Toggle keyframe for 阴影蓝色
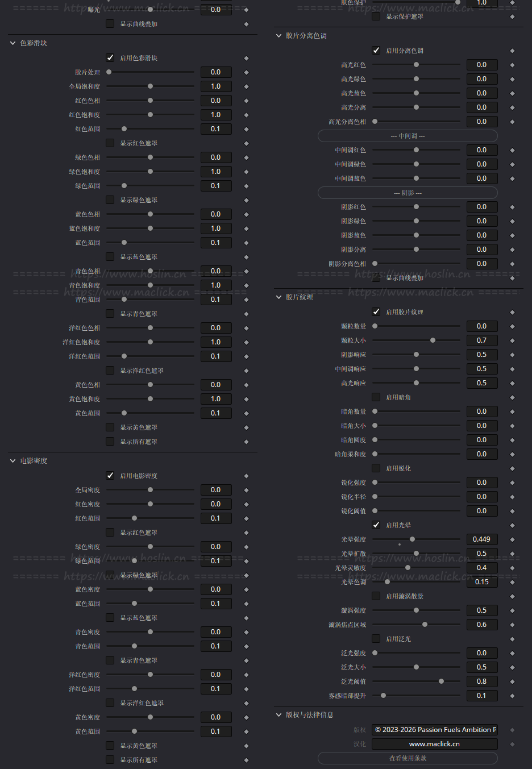 point(512,235)
